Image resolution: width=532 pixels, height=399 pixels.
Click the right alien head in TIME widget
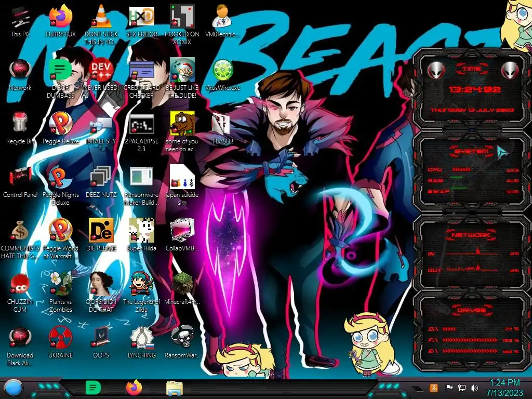pos(510,71)
